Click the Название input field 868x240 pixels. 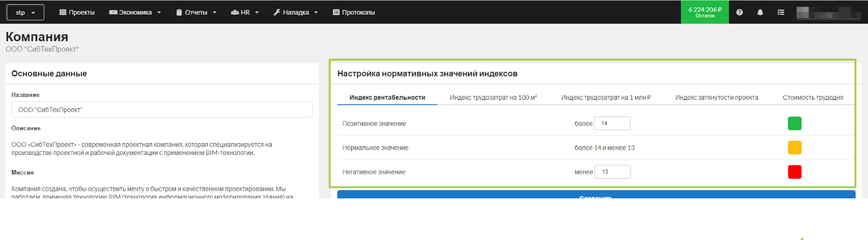point(162,109)
